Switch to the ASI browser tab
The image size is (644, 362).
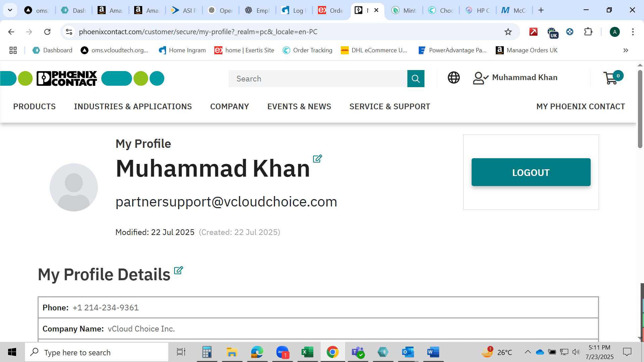tap(184, 10)
